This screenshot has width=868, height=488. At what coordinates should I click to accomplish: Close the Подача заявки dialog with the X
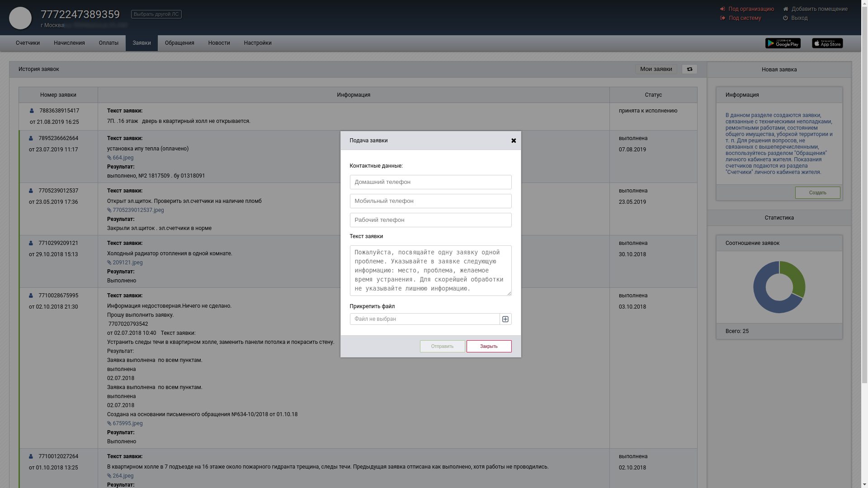tap(514, 141)
